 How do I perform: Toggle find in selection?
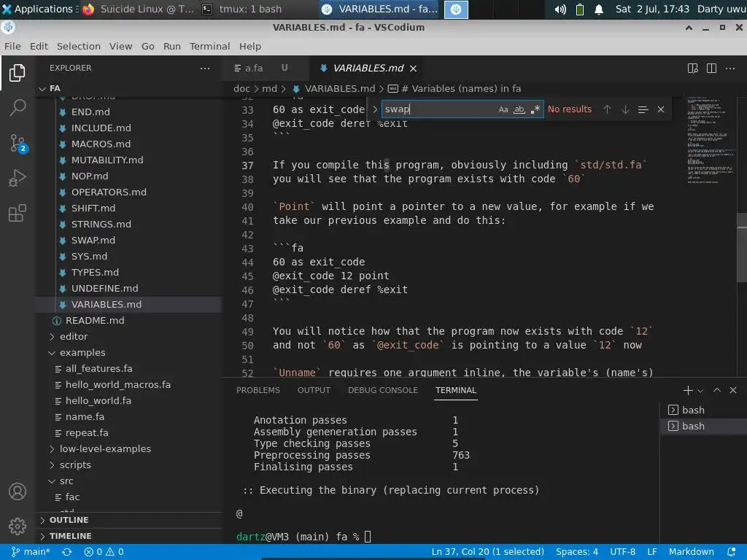pos(643,109)
